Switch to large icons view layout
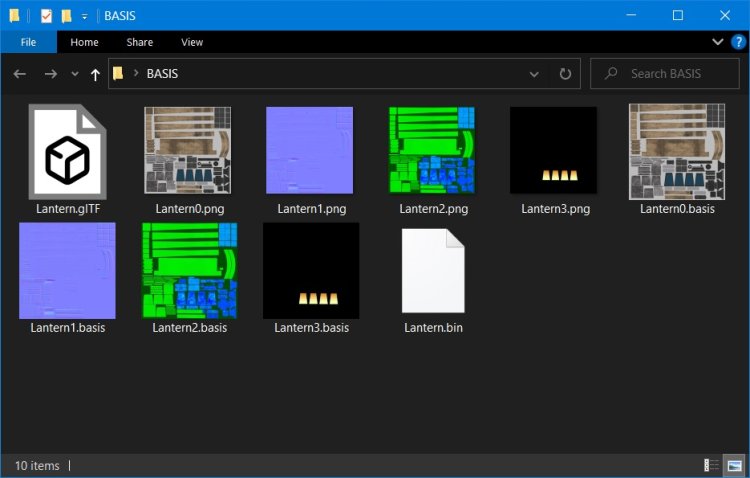The height and width of the screenshot is (478, 750). pos(734,465)
